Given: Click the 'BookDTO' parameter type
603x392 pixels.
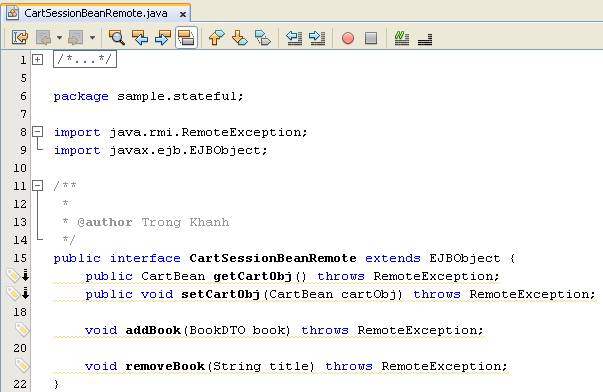Looking at the screenshot, I should click(217, 330).
